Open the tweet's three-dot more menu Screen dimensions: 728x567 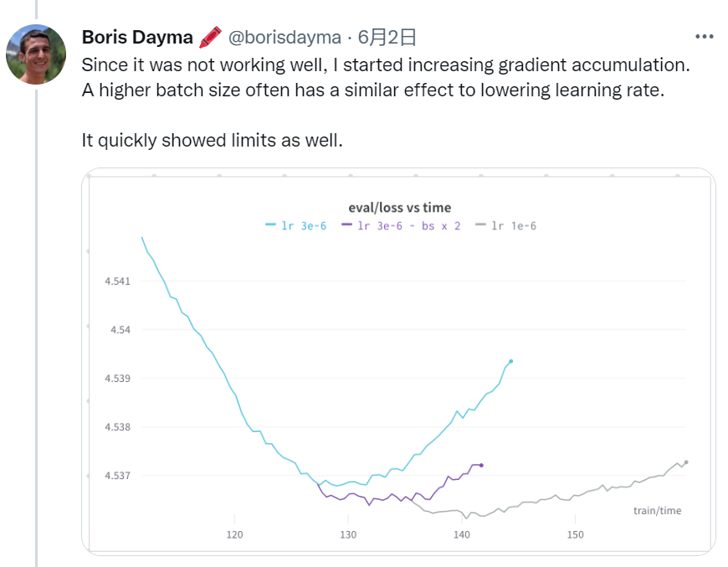coord(705,38)
